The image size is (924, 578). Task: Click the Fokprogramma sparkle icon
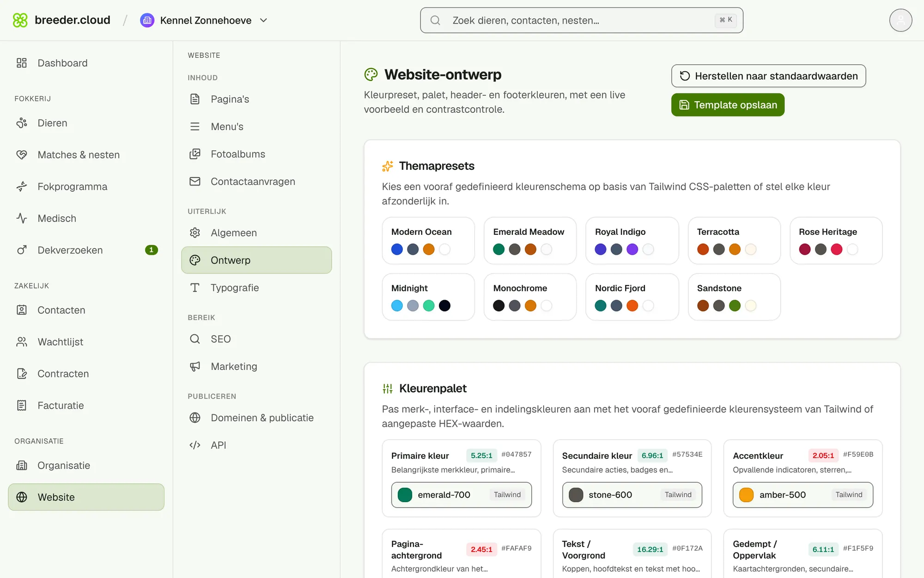[22, 186]
